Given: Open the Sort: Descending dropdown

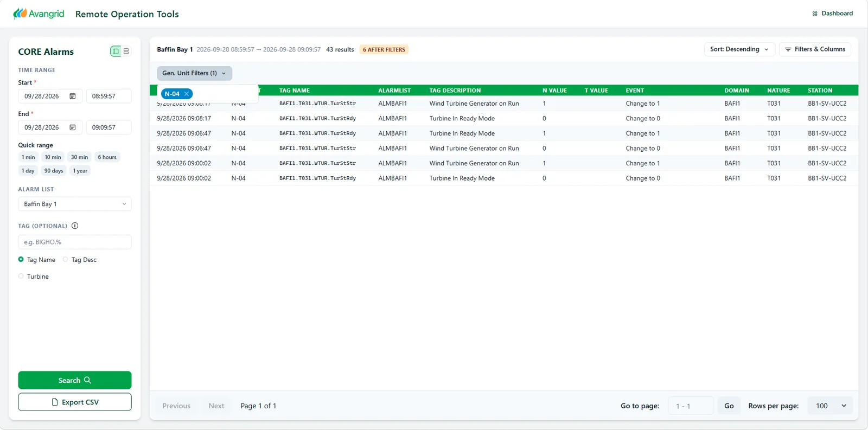Looking at the screenshot, I should (x=739, y=49).
